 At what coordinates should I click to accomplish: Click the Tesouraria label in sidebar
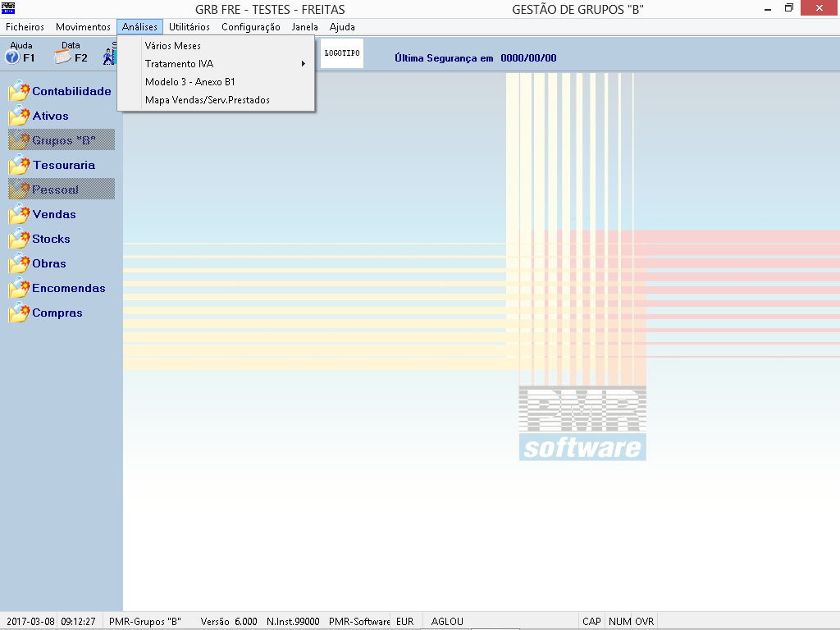coord(64,165)
